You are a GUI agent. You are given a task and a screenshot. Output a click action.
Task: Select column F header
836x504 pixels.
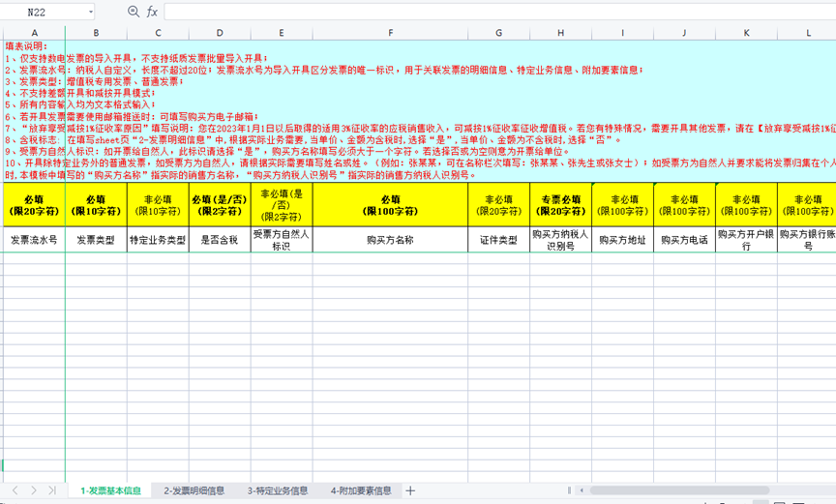pyautogui.click(x=390, y=33)
